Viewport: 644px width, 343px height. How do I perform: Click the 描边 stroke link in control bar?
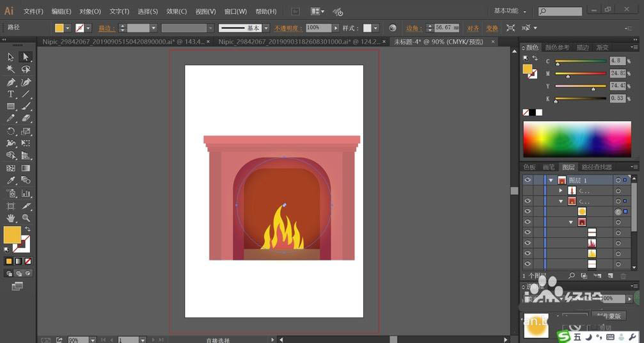point(107,28)
